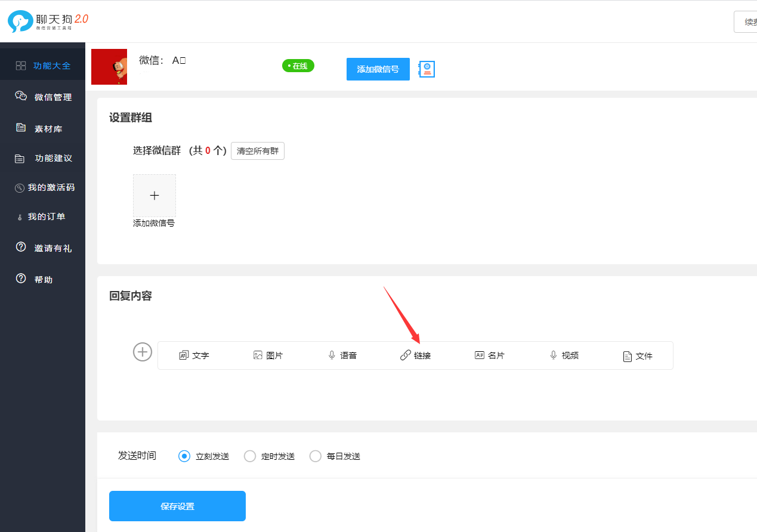Choose 文字 reply type
757x532 pixels.
click(x=194, y=355)
